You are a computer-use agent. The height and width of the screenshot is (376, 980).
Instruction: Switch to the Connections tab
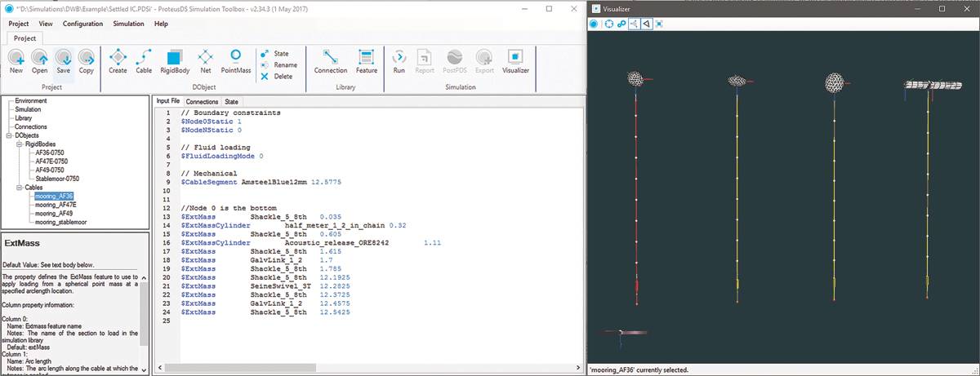coord(203,101)
